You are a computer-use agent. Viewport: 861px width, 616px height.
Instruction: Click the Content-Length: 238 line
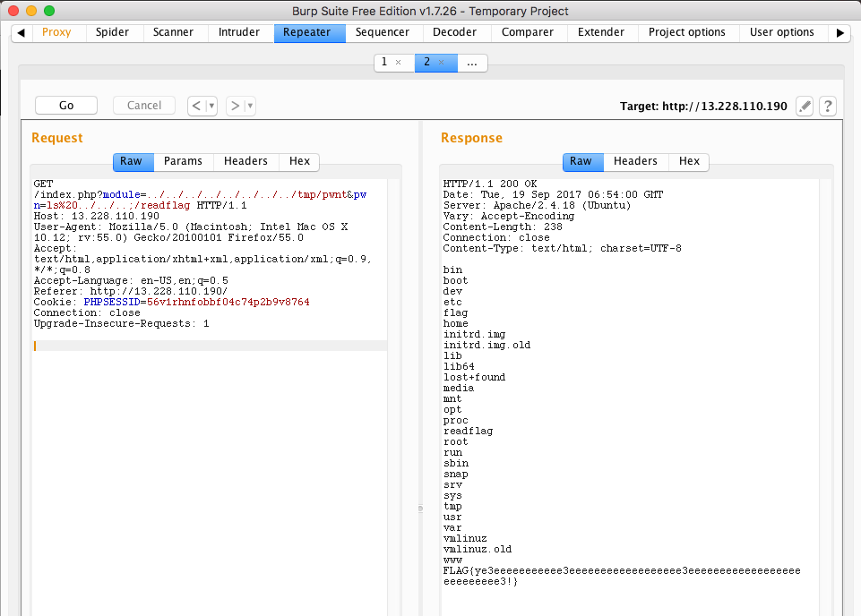click(503, 227)
